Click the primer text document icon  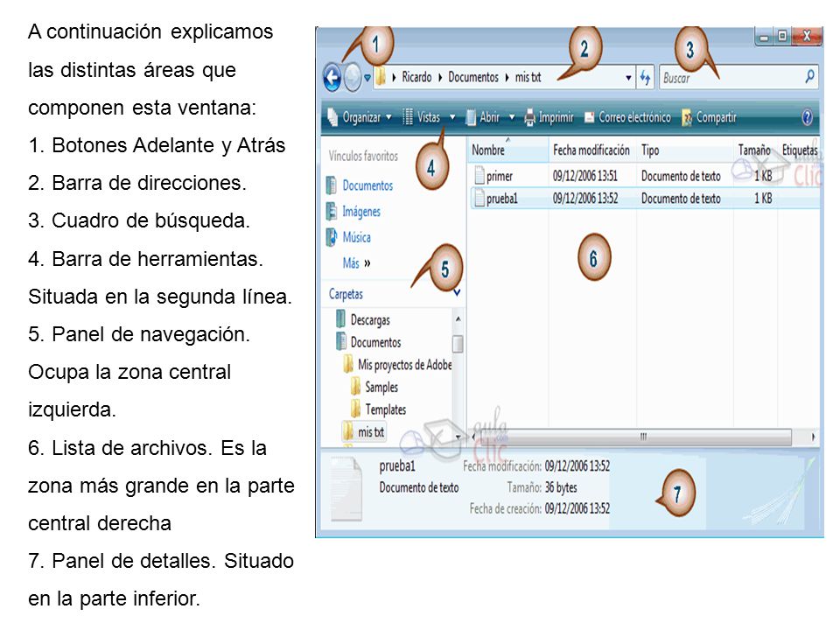(479, 175)
